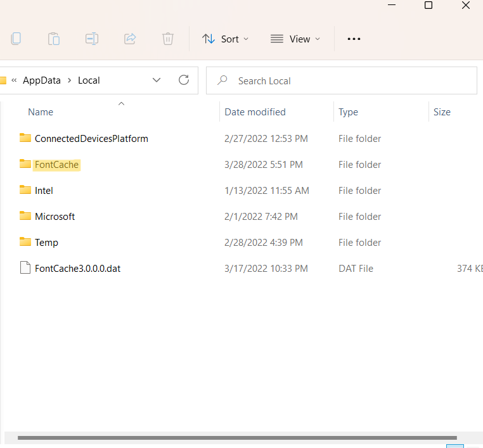Open the View dropdown menu
Viewport: 483px width, 448px height.
[295, 39]
